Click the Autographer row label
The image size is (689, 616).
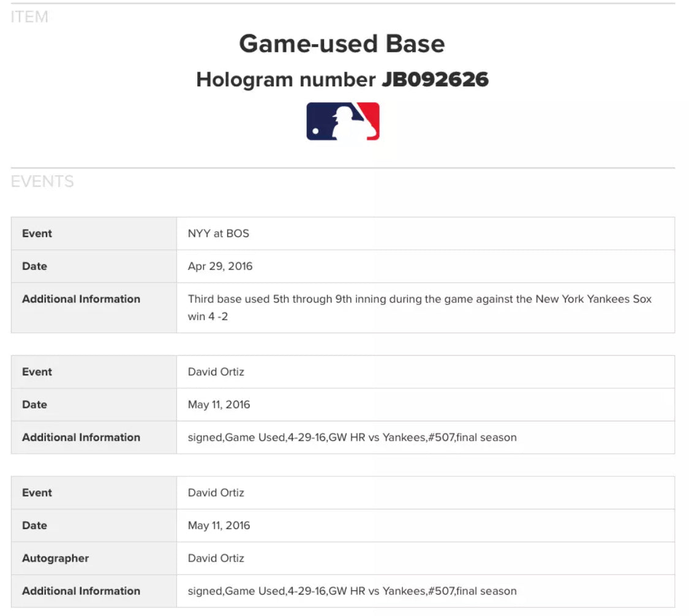pos(55,558)
